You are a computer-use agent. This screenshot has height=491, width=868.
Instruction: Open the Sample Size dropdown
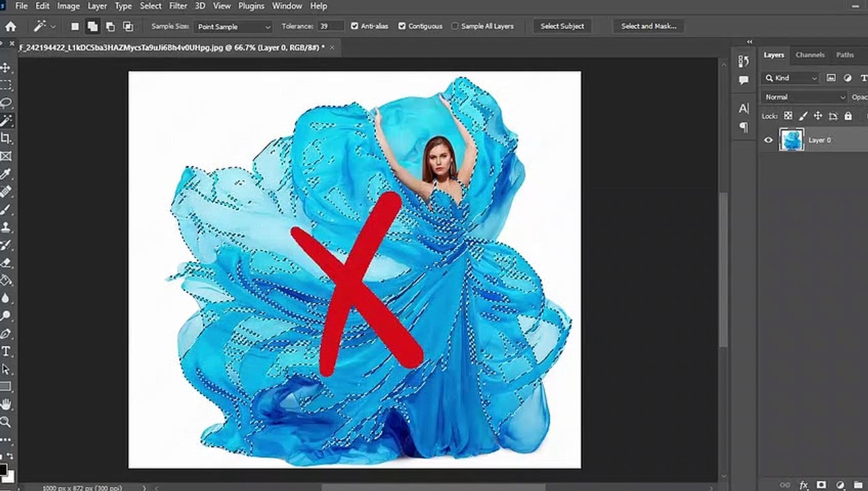(234, 27)
